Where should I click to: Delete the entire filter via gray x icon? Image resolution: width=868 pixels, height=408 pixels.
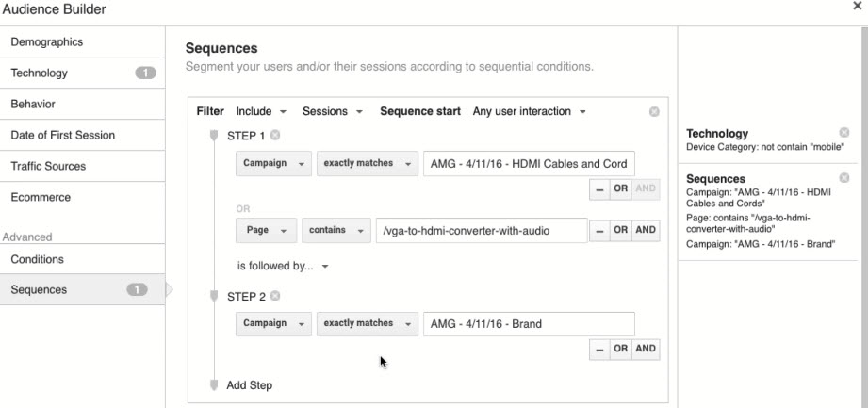point(654,112)
